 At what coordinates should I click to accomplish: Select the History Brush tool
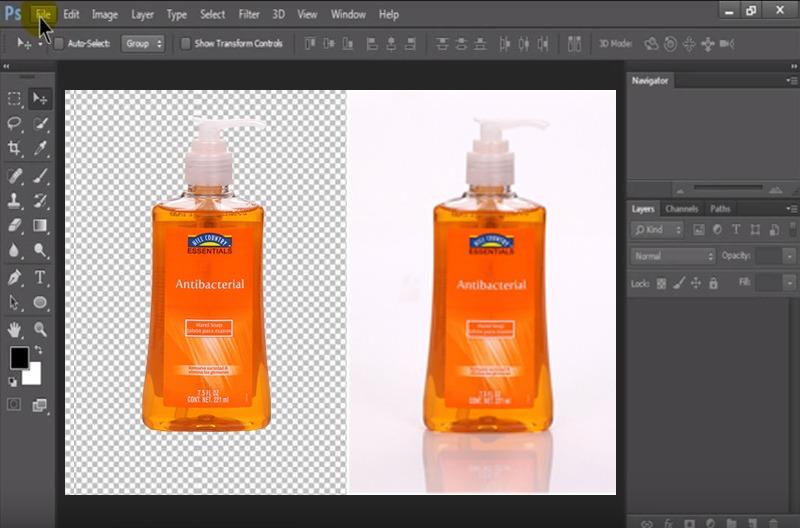point(40,200)
